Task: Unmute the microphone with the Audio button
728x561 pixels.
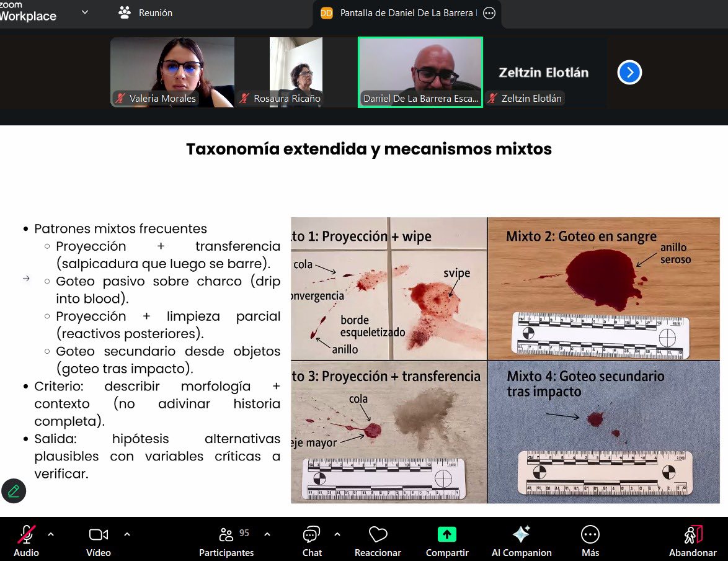Action: tap(26, 540)
